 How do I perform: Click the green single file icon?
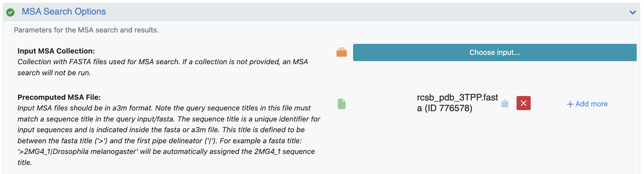[x=341, y=104]
